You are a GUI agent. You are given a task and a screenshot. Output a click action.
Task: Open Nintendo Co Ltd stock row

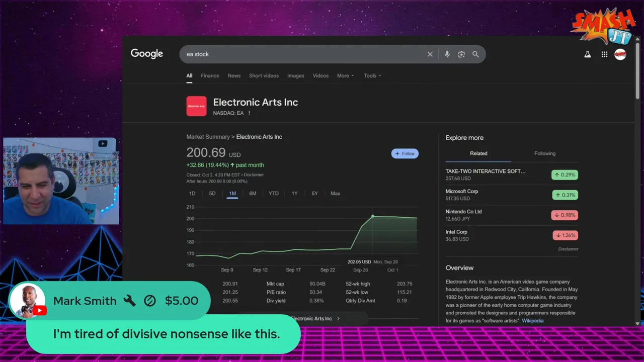click(512, 215)
